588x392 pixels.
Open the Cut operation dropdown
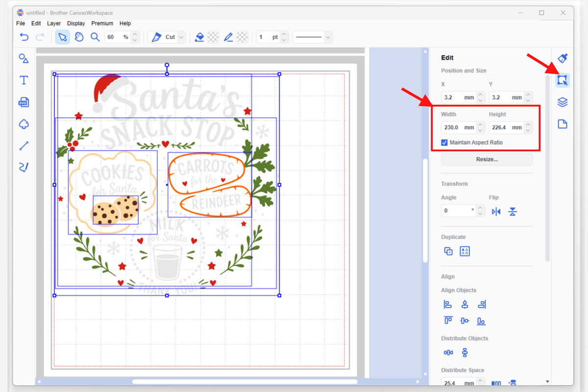(181, 37)
